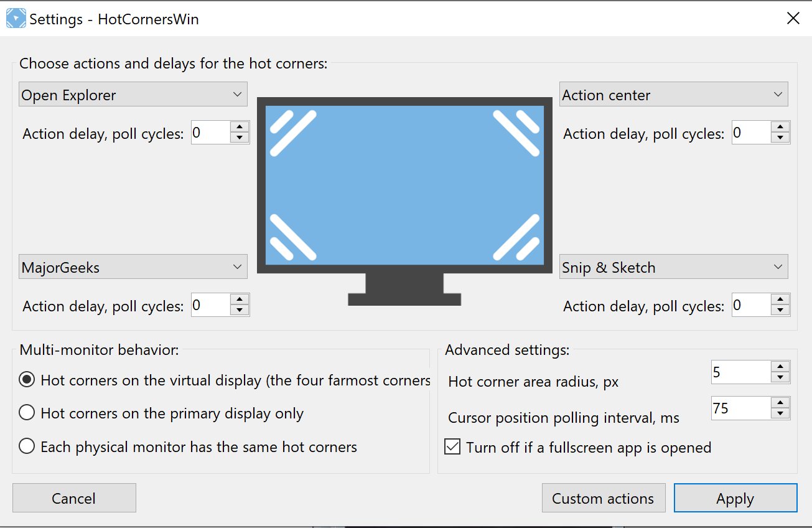Click the HotCornersWin app icon in title bar
Image resolution: width=812 pixels, height=528 pixels.
pyautogui.click(x=16, y=18)
